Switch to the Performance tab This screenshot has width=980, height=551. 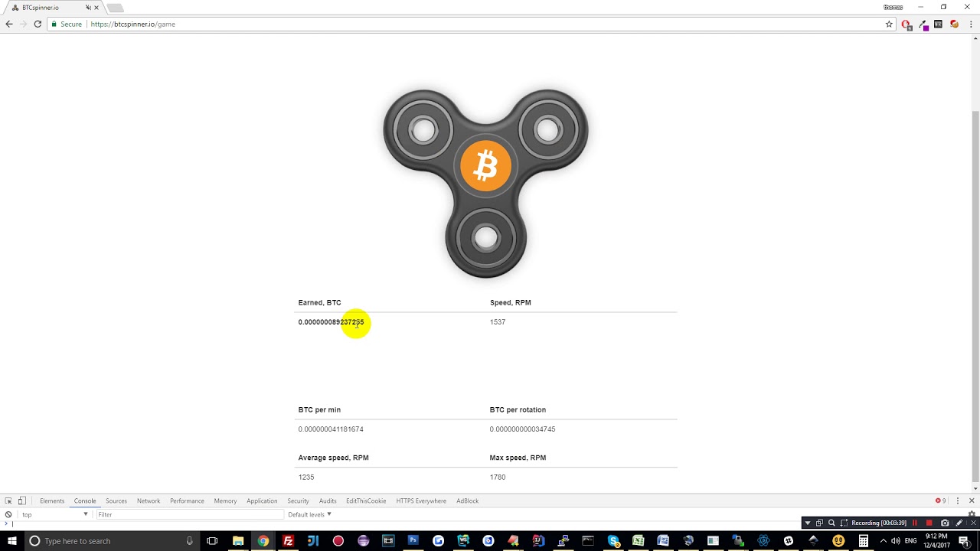tap(187, 501)
